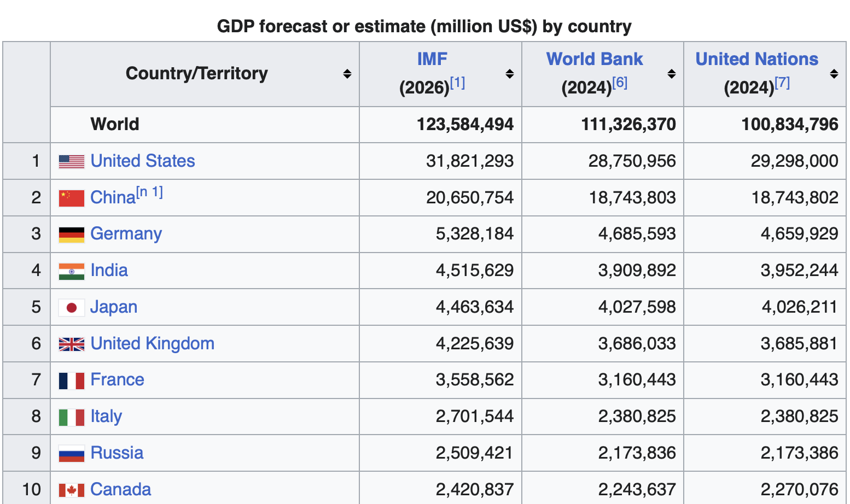
Task: Click the France flag icon
Action: coord(72,380)
